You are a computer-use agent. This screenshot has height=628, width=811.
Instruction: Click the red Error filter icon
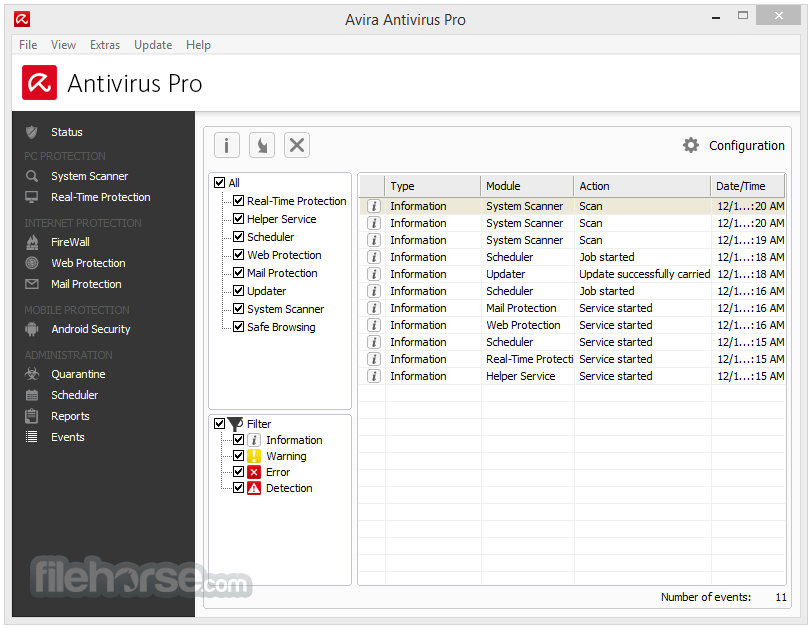click(x=254, y=472)
